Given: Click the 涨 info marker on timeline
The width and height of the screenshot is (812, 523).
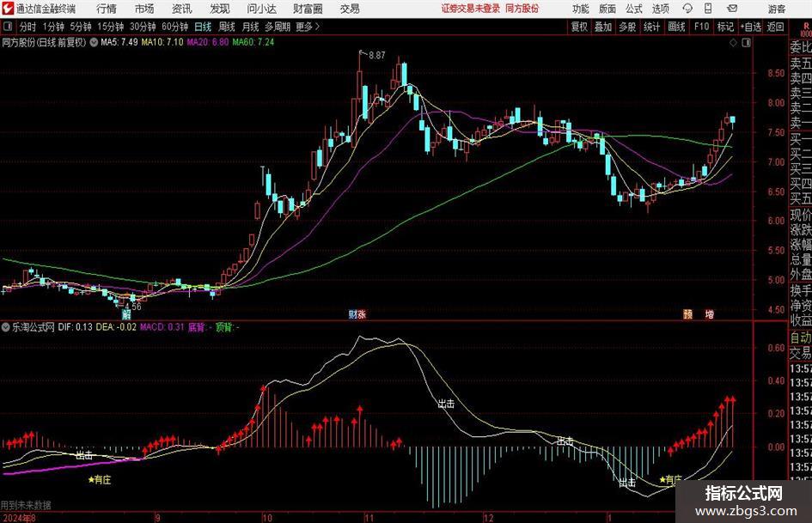Looking at the screenshot, I should pyautogui.click(x=362, y=314).
